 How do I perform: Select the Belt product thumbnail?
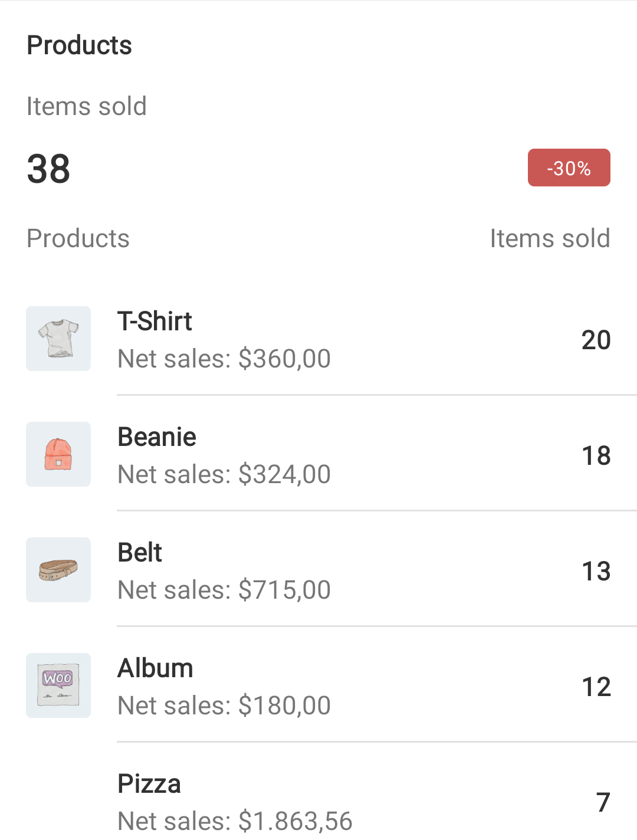pos(58,570)
